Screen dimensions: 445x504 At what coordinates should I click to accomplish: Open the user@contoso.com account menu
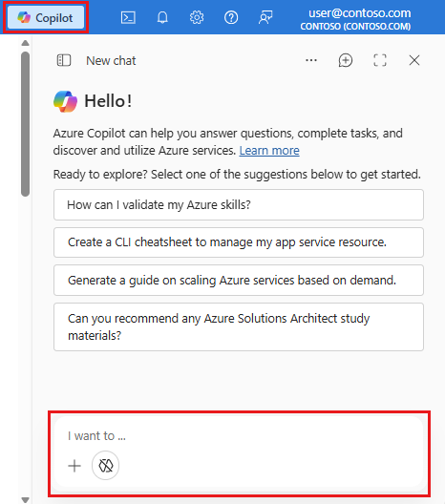(355, 19)
